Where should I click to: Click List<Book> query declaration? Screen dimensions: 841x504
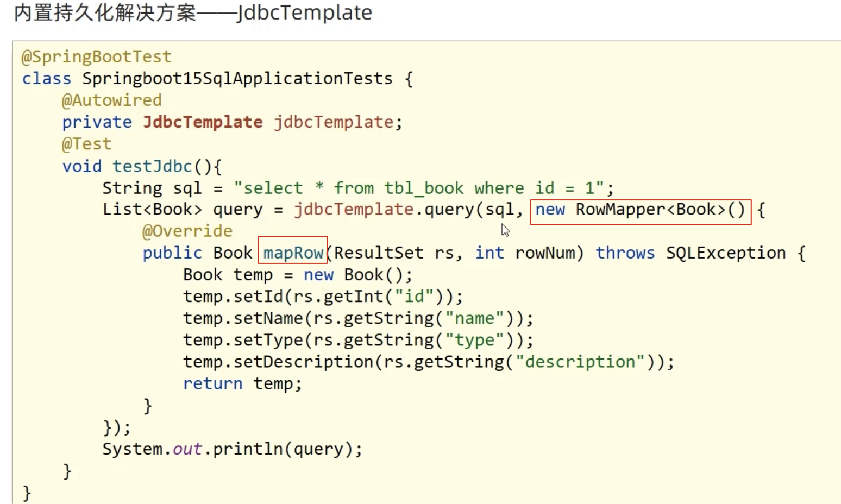[x=183, y=210]
